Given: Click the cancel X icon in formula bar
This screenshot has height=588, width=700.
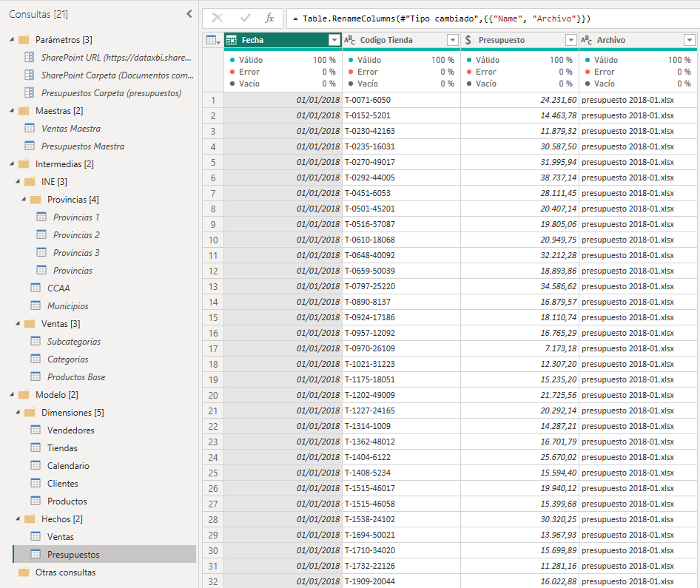Looking at the screenshot, I should (218, 18).
